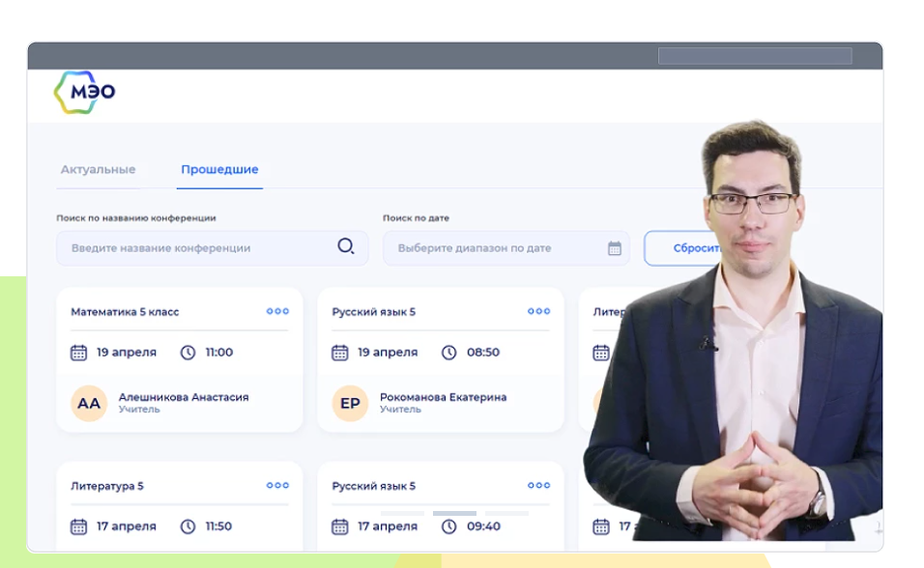924x568 pixels.
Task: Focus the conference name search field
Action: (x=198, y=248)
